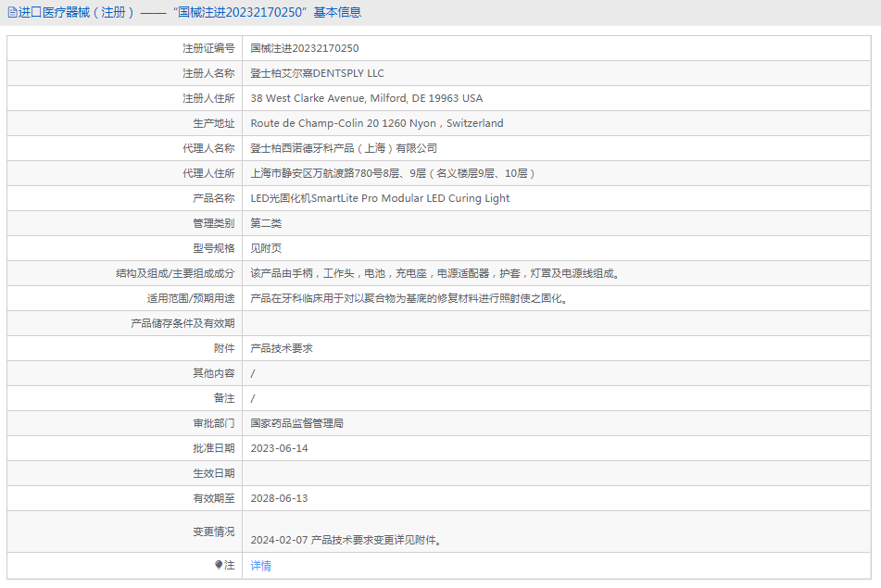881x588 pixels.
Task: Select the 2024-02-07 产品技术要求变更详见附件 entry
Action: click(346, 540)
